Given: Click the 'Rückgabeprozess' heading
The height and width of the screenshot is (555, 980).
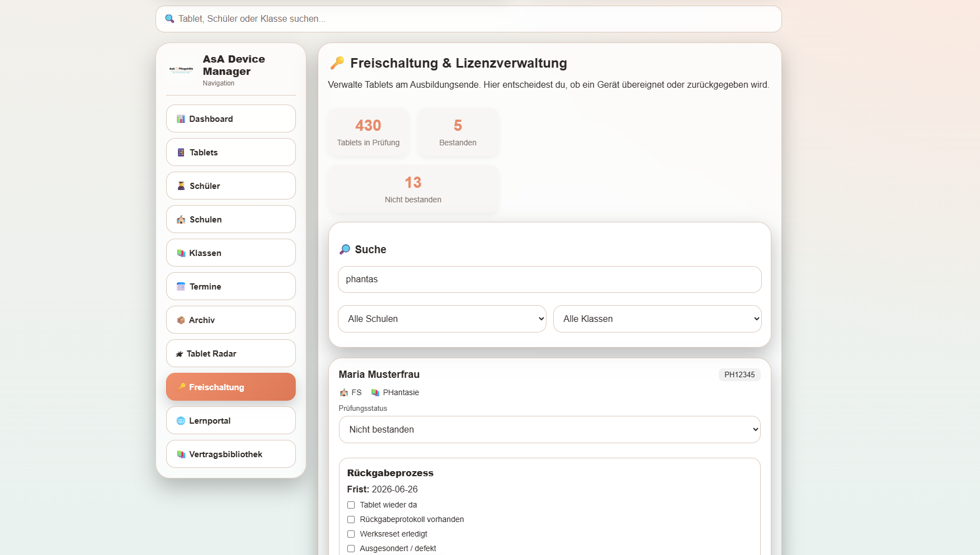Looking at the screenshot, I should (x=390, y=473).
